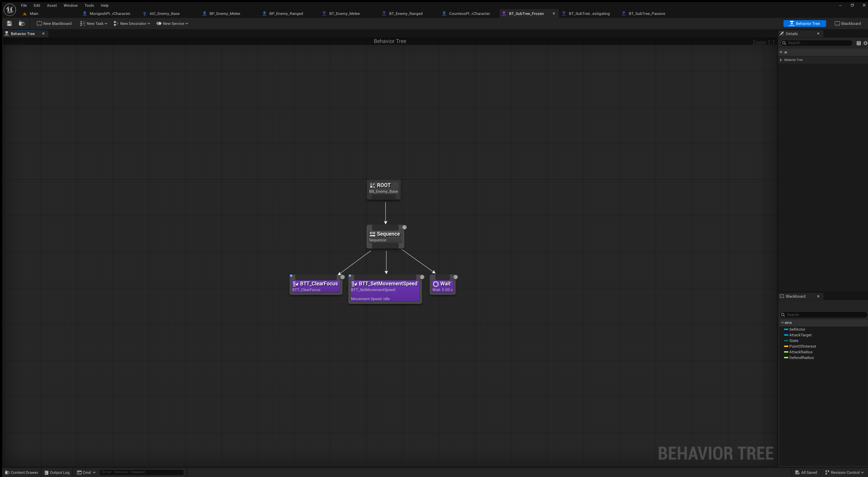
Task: Switch to Blackboard mode
Action: [x=847, y=24]
